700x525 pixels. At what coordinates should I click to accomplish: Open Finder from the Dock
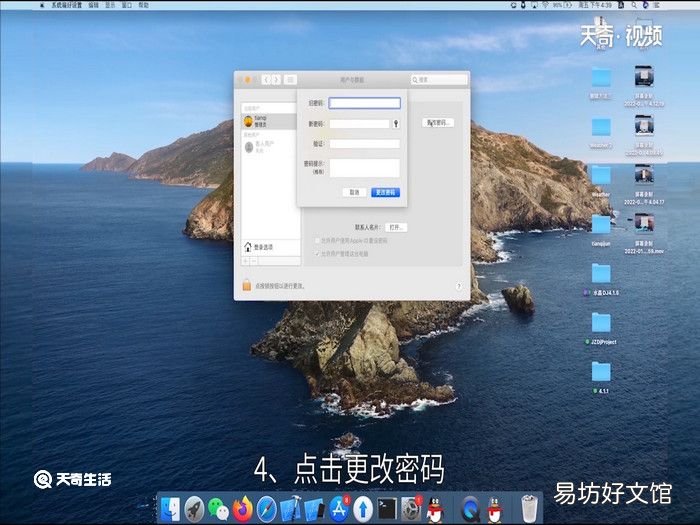click(171, 509)
